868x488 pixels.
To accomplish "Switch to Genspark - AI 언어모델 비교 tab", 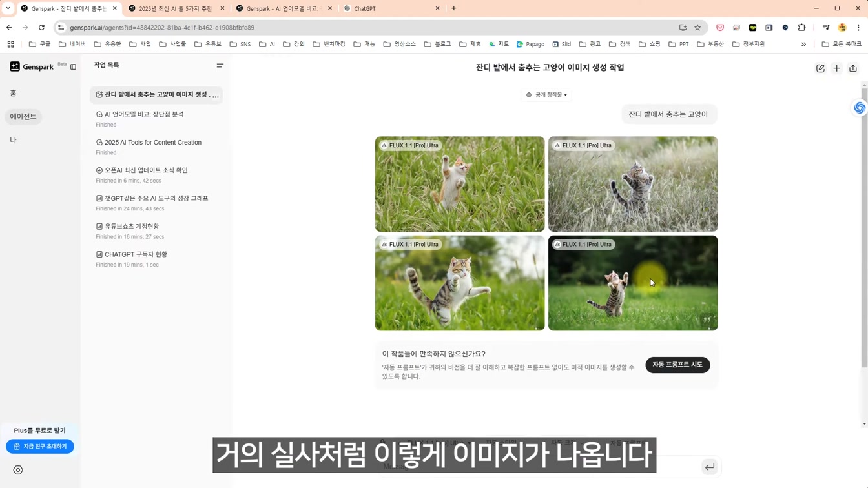I will pos(282,8).
